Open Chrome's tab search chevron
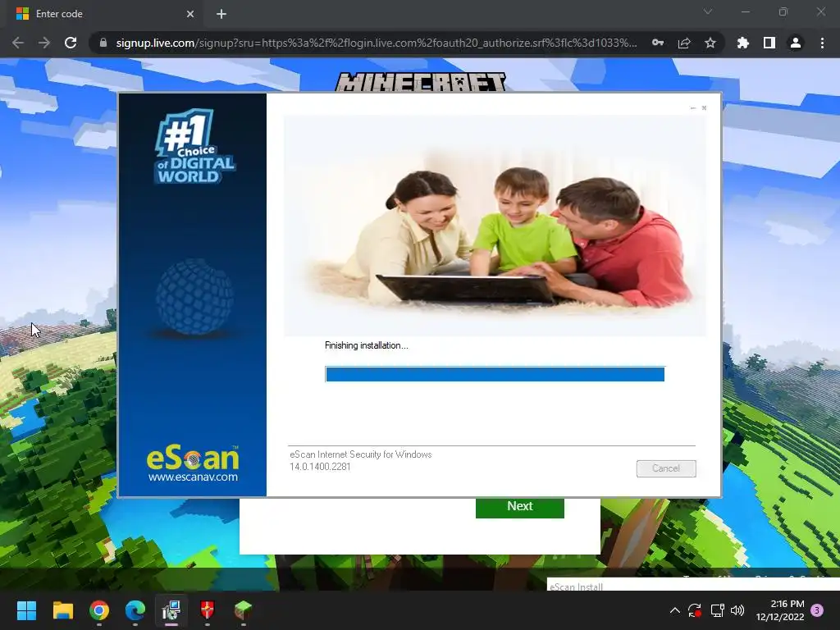 pos(708,11)
